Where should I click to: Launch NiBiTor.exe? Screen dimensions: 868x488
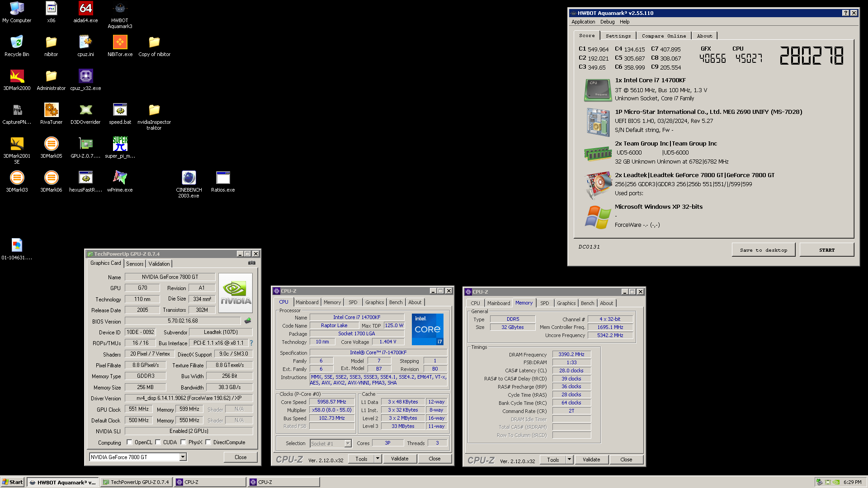click(120, 46)
